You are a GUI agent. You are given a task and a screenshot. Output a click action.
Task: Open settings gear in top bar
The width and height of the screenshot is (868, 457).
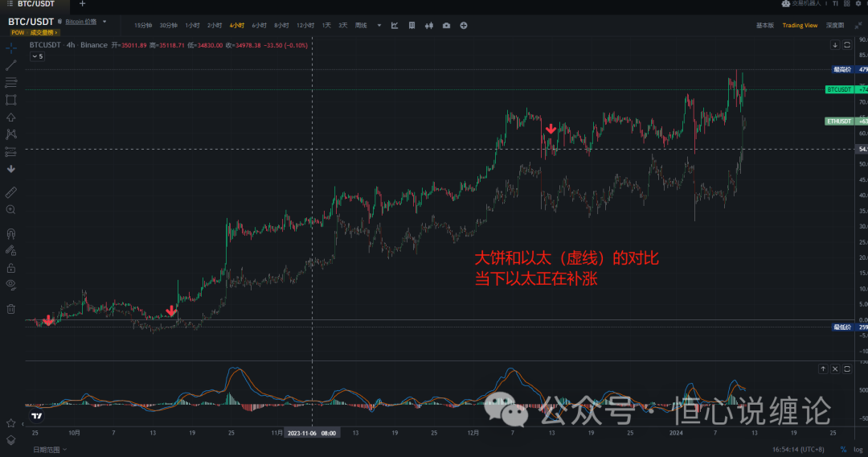[x=858, y=3]
